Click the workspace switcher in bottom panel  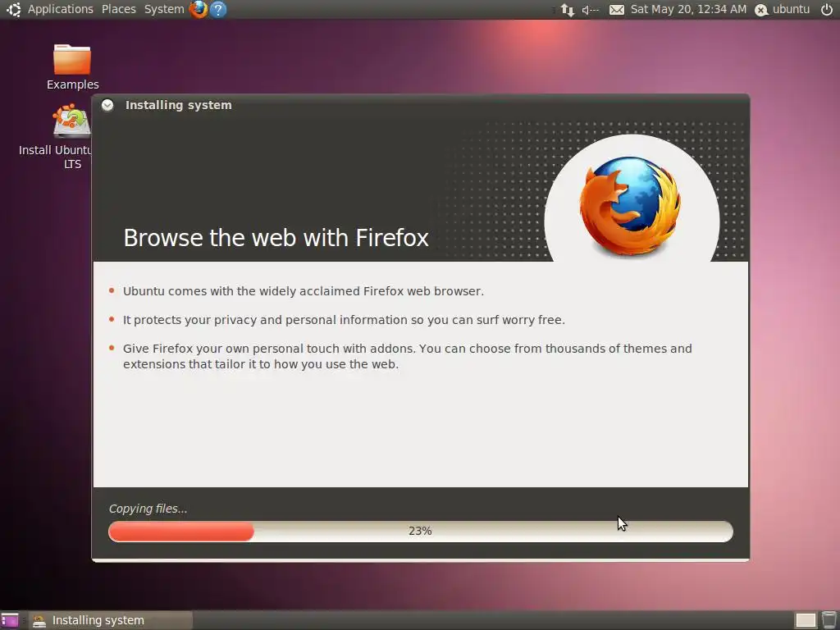click(806, 620)
